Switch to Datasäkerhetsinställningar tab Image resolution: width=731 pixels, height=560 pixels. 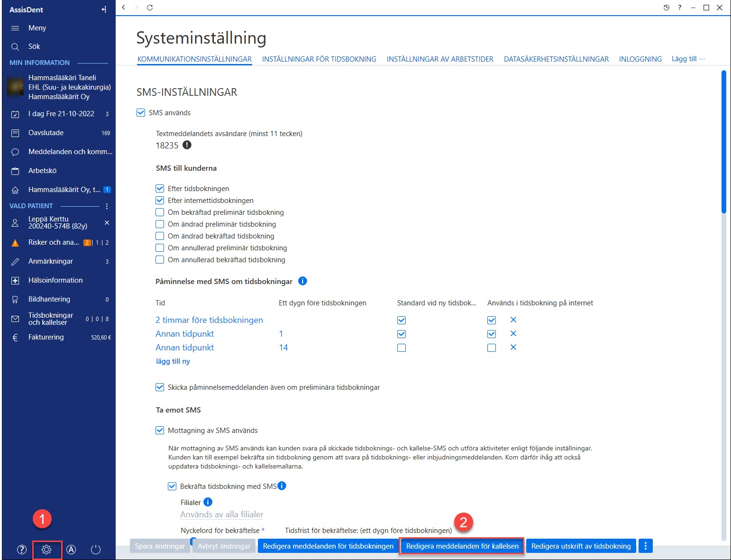(x=556, y=59)
